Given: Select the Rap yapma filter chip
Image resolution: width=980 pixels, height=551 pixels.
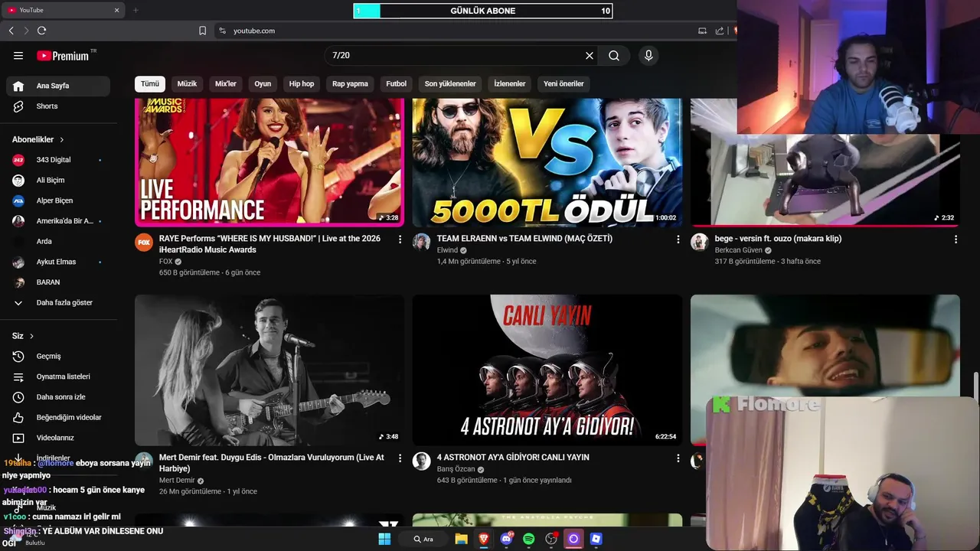Looking at the screenshot, I should click(350, 83).
